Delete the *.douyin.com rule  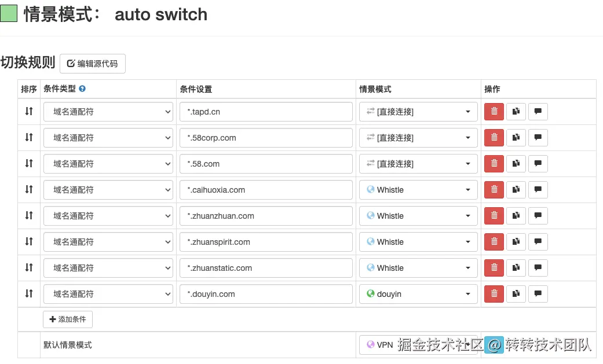coord(494,294)
